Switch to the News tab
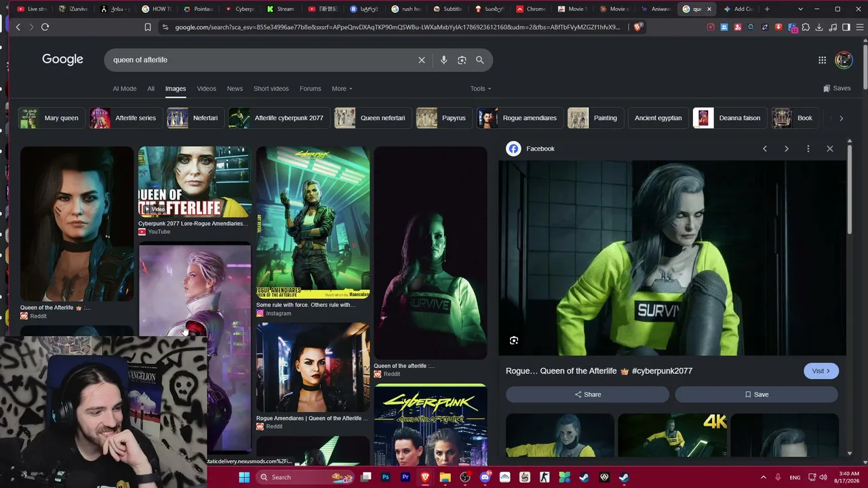The image size is (868, 488). pyautogui.click(x=235, y=89)
